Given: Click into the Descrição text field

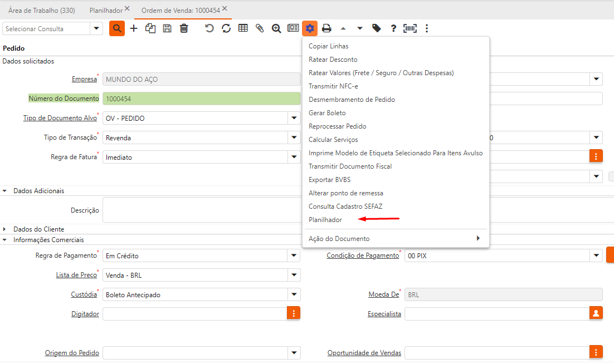Looking at the screenshot, I should coord(201,210).
